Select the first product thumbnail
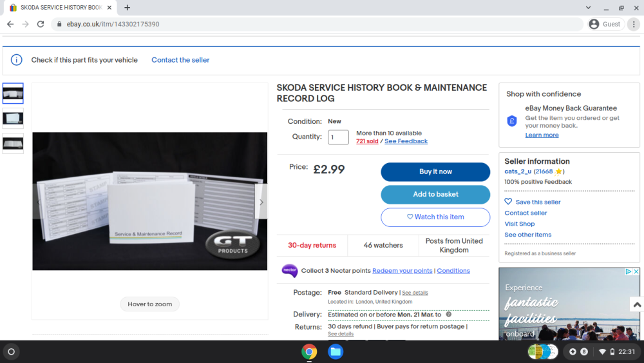The height and width of the screenshot is (363, 644). (13, 93)
